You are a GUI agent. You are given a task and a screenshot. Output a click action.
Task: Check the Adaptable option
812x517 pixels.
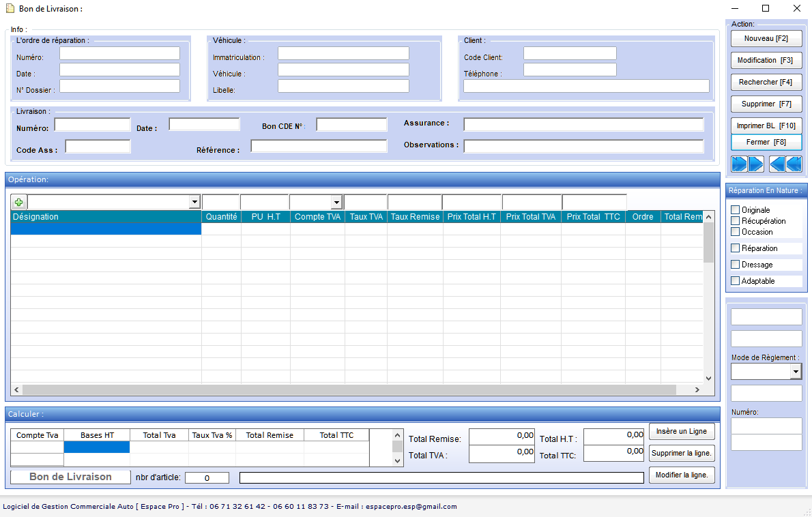coord(735,280)
